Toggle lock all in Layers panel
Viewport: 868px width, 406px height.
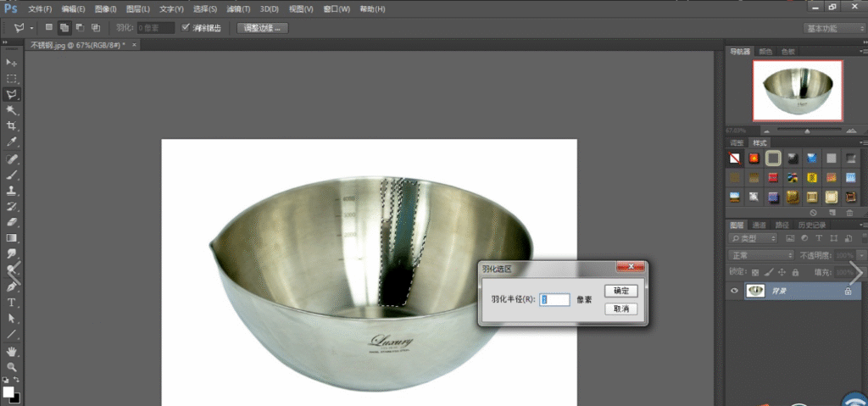(795, 273)
